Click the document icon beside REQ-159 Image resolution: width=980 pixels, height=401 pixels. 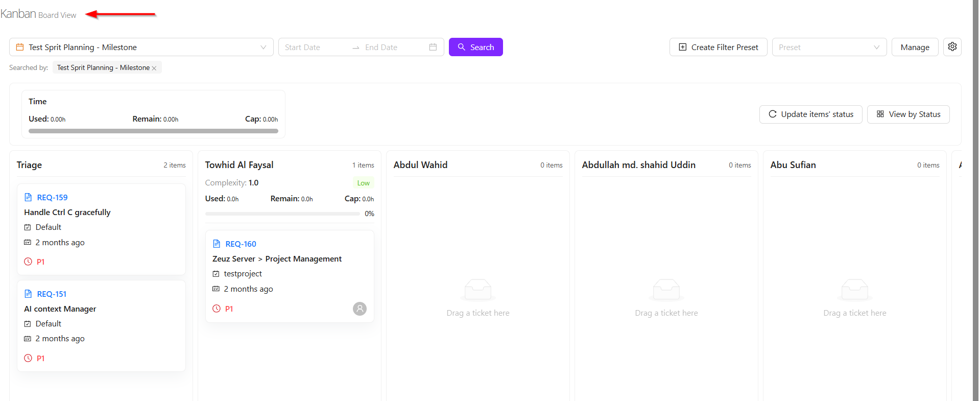[x=28, y=197]
